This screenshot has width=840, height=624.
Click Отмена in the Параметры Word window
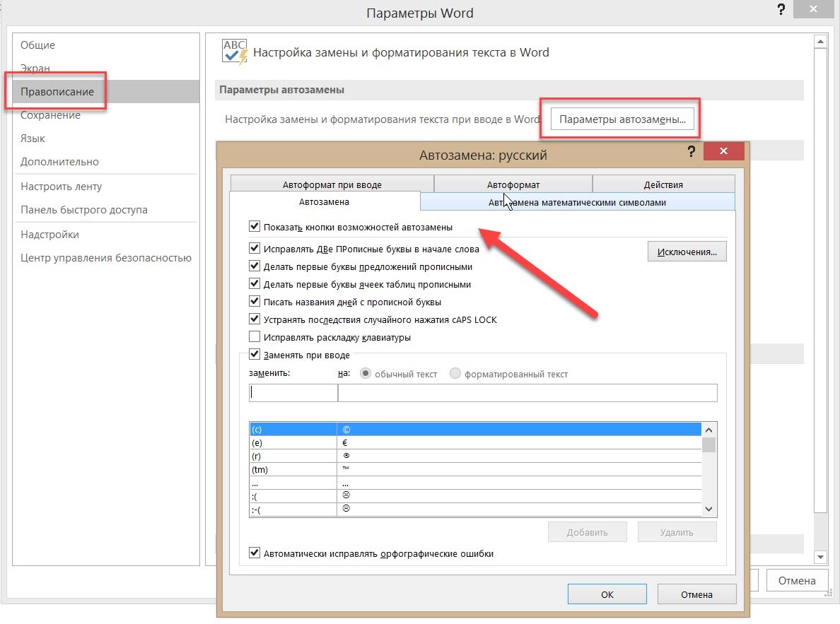[x=797, y=581]
